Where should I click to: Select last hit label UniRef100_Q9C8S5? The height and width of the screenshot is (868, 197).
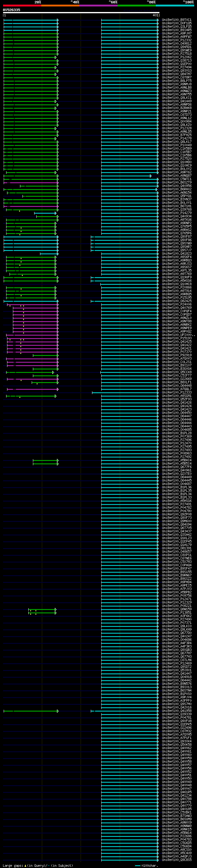[177, 860]
